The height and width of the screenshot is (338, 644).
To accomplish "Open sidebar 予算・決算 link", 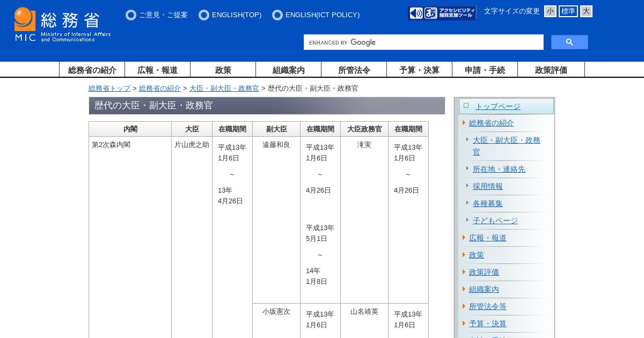I will coord(488,324).
